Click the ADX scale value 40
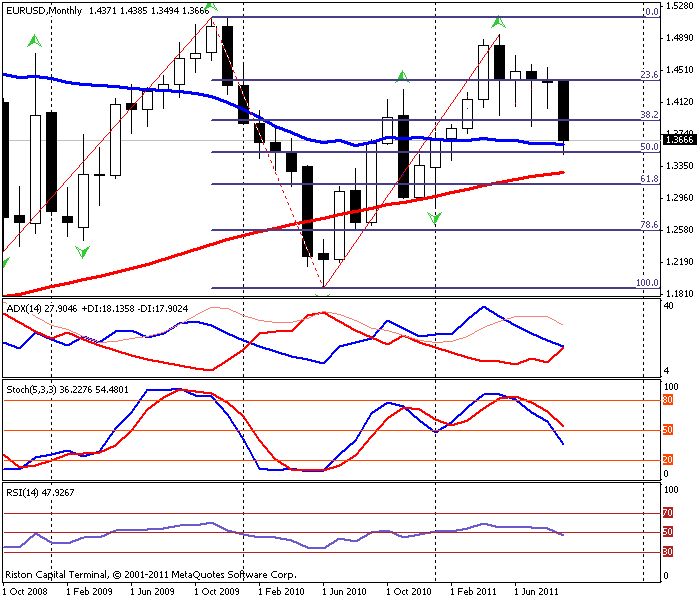 tap(669, 306)
